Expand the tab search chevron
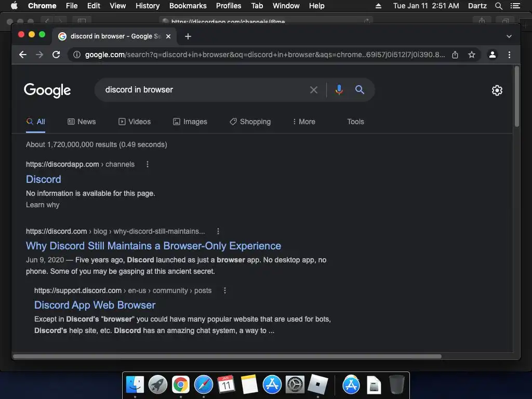The image size is (532, 399). (509, 36)
